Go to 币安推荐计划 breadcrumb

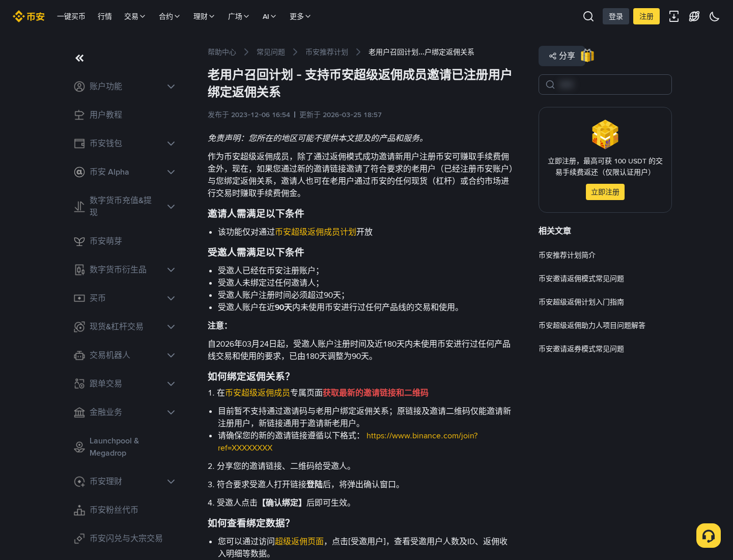[327, 52]
